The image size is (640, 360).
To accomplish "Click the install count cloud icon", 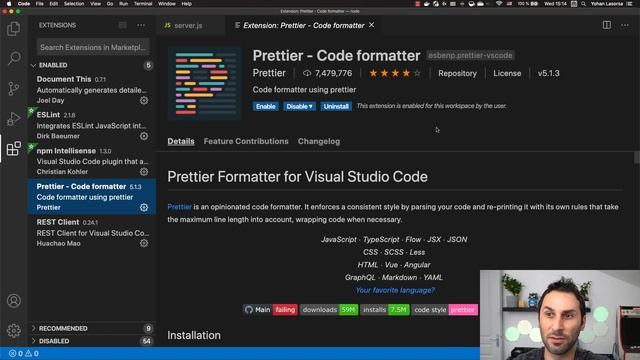I will [x=307, y=73].
